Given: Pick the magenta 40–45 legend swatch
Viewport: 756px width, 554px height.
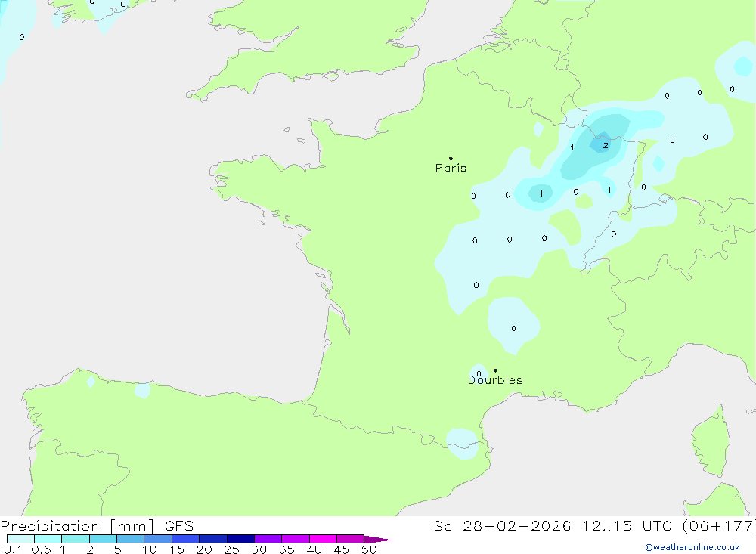Looking at the screenshot, I should [323, 539].
